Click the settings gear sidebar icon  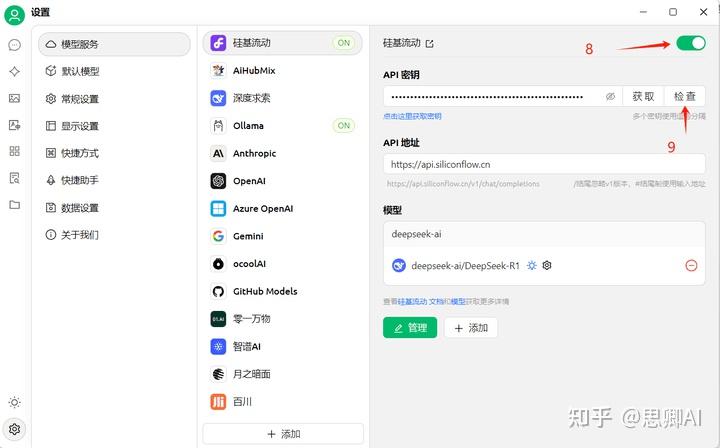coord(15,429)
